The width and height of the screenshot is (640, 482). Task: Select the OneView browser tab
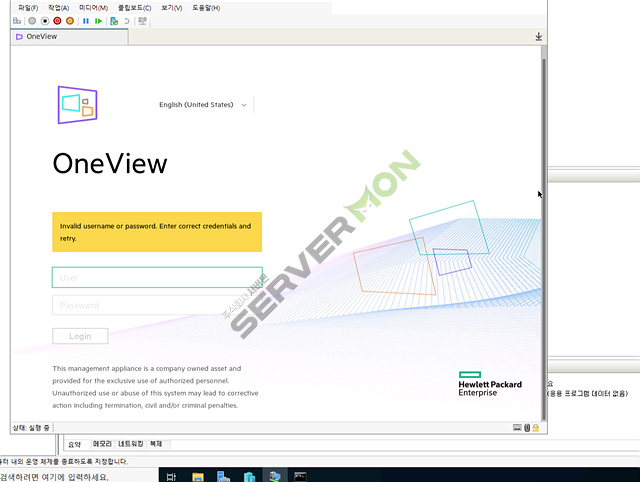[69, 36]
